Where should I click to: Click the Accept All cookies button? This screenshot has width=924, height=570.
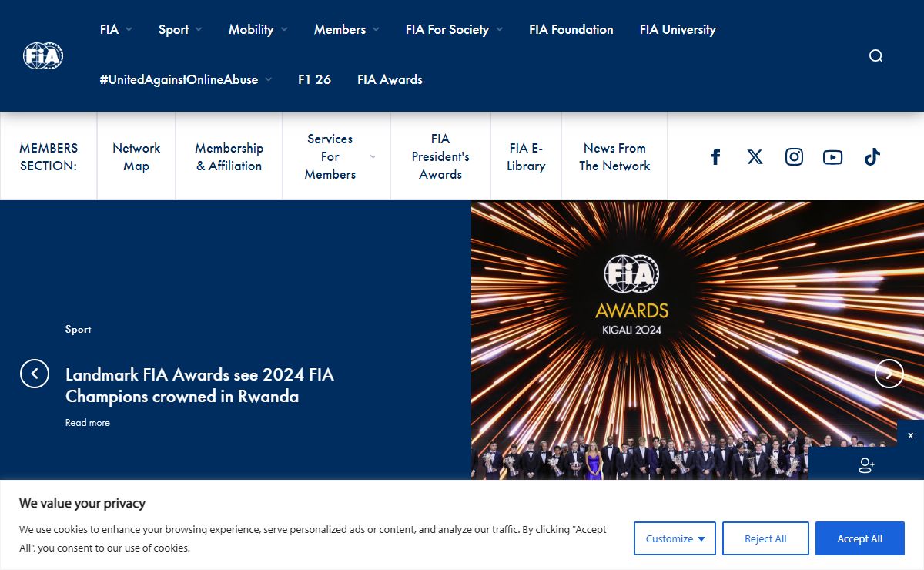[x=860, y=538]
